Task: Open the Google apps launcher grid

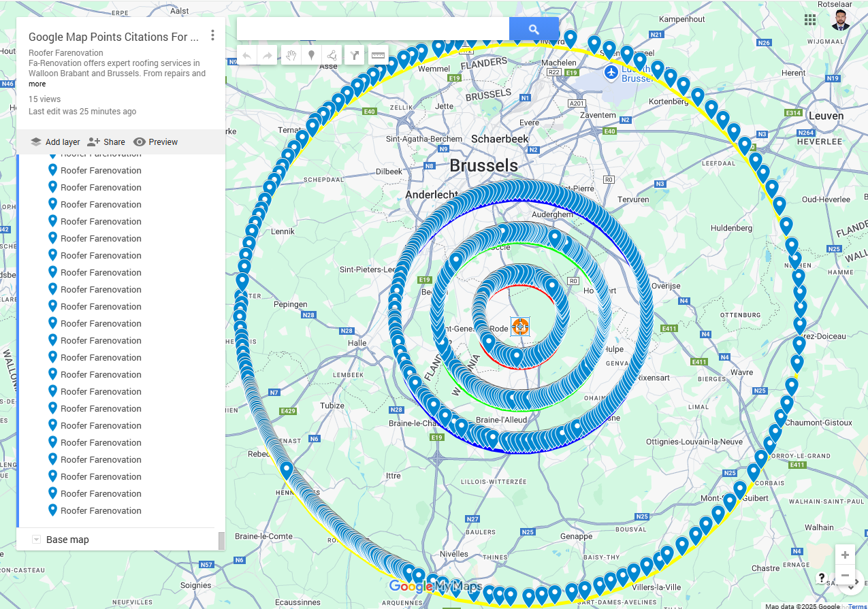Action: (810, 20)
